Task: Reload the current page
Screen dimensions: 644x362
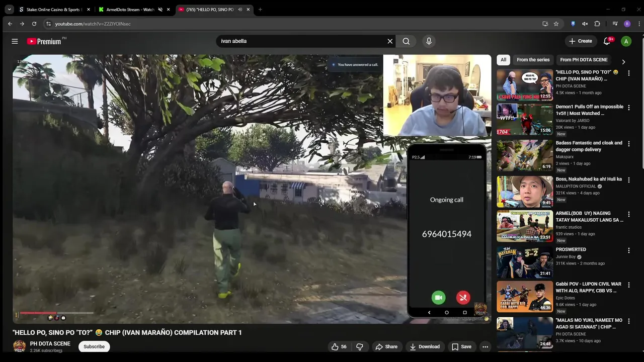Action: [x=34, y=24]
